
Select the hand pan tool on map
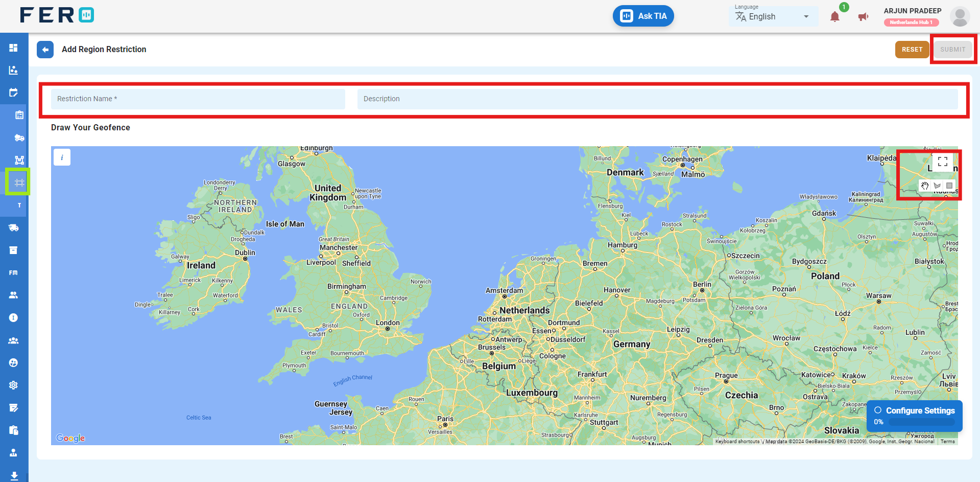click(925, 186)
